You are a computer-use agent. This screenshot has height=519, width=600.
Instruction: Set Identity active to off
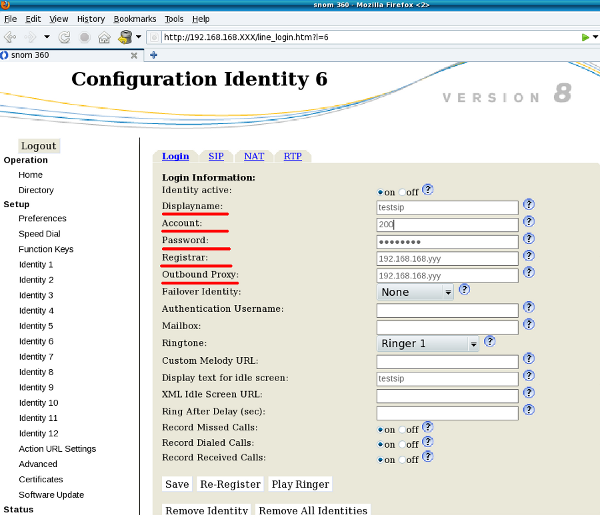(402, 192)
